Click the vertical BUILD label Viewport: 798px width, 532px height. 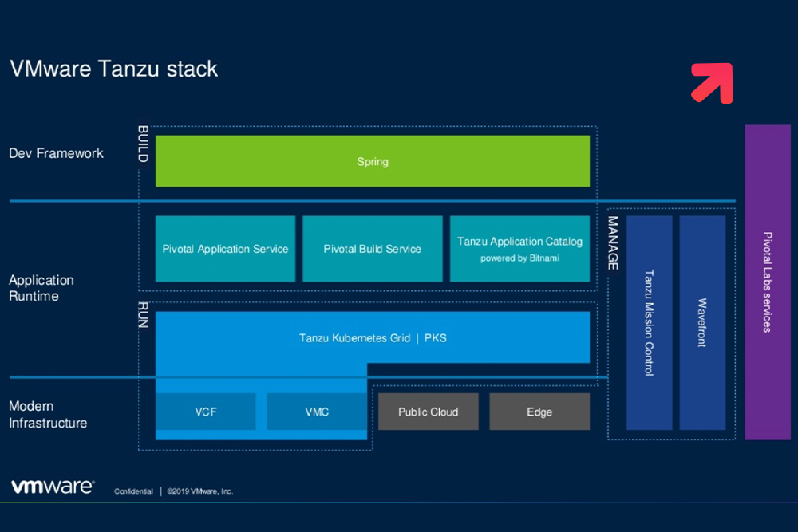(143, 144)
